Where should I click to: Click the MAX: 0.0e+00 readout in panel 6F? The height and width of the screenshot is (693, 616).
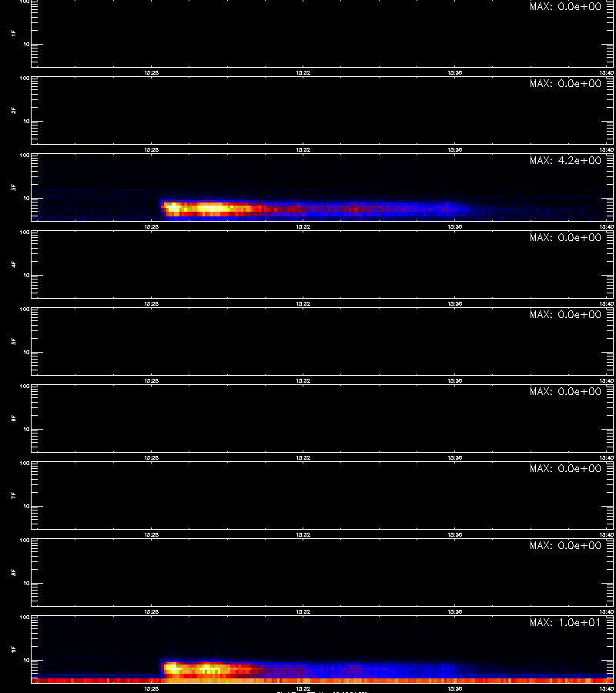(x=565, y=392)
